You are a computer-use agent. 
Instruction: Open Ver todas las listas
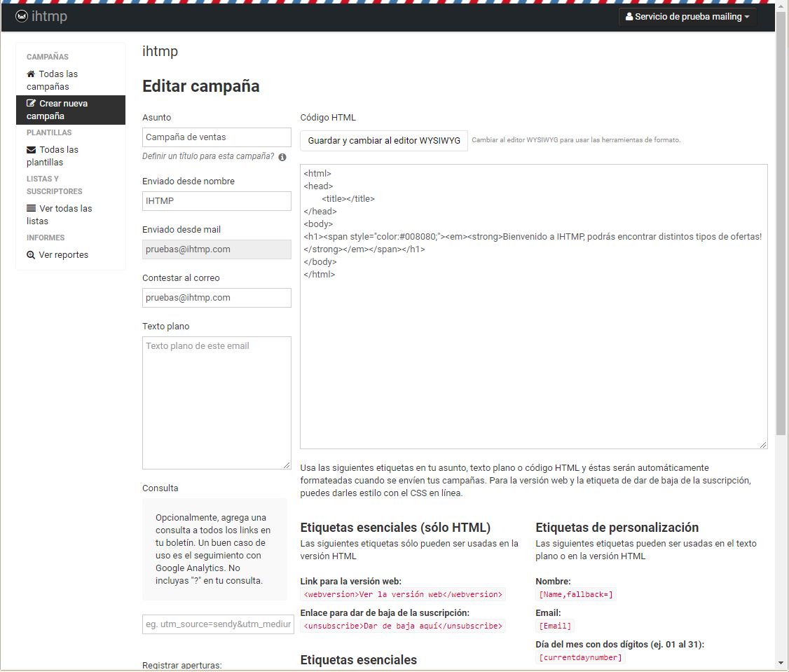click(x=71, y=214)
